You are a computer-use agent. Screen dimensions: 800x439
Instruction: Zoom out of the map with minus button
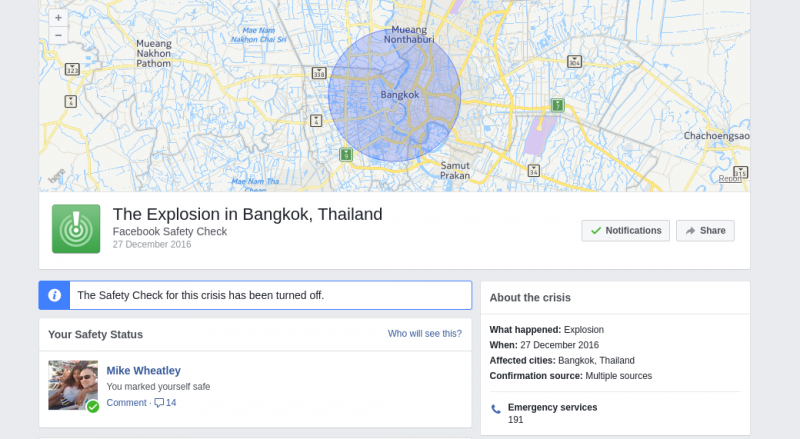click(58, 35)
